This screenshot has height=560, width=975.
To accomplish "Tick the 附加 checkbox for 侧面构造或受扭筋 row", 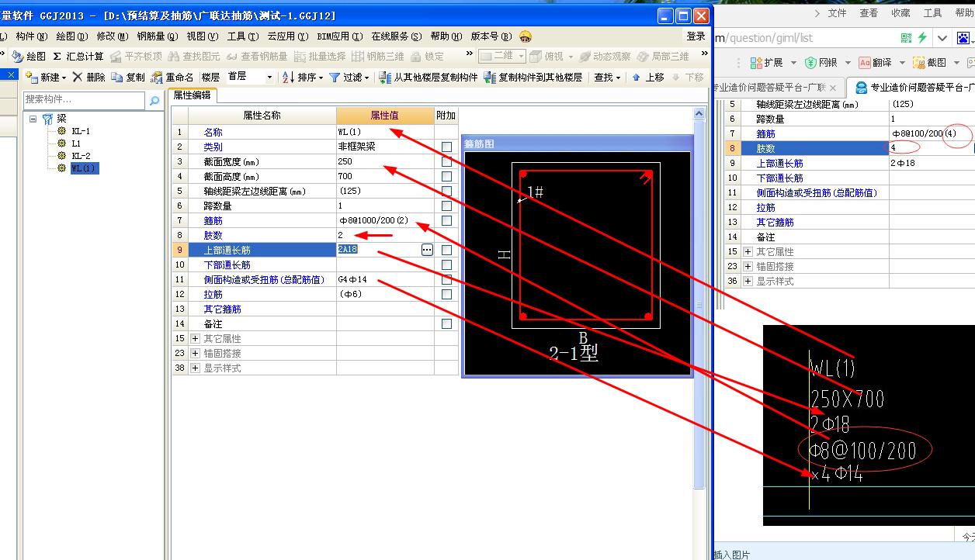I will [446, 279].
